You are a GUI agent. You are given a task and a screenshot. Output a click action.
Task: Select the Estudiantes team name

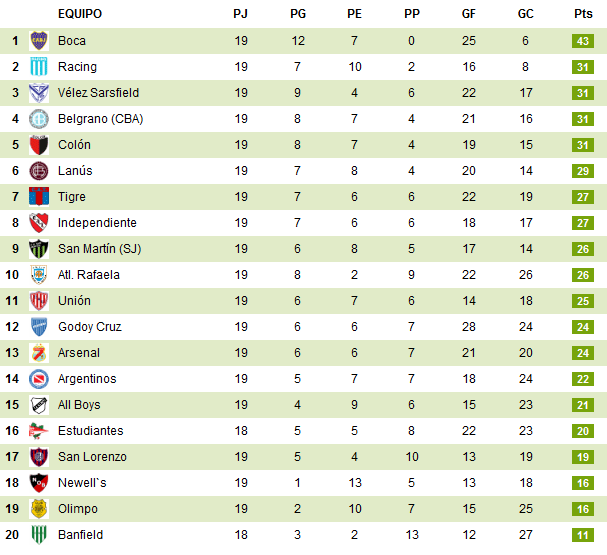[91, 431]
